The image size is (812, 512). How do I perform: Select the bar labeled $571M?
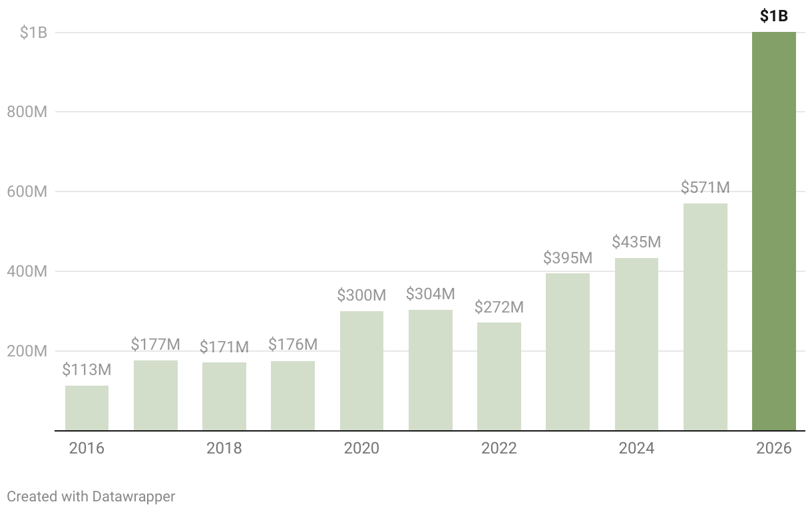[705, 317]
